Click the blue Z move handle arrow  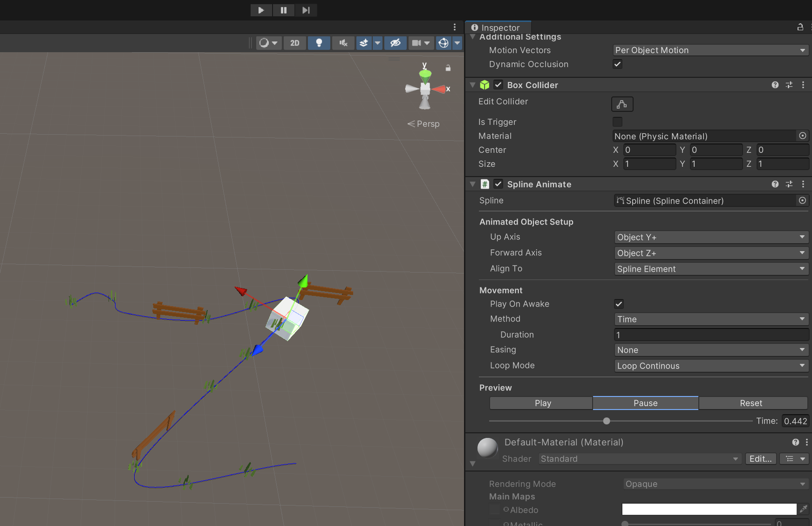coord(257,349)
